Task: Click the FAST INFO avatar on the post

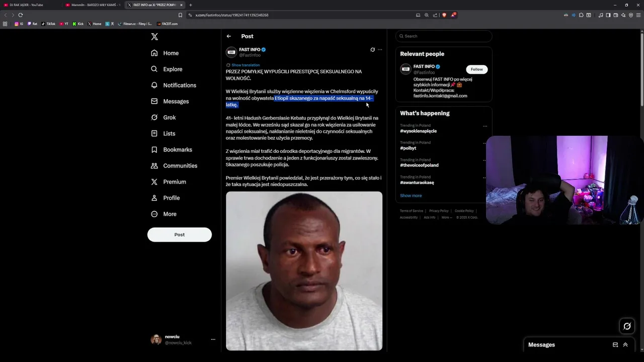Action: tap(231, 52)
